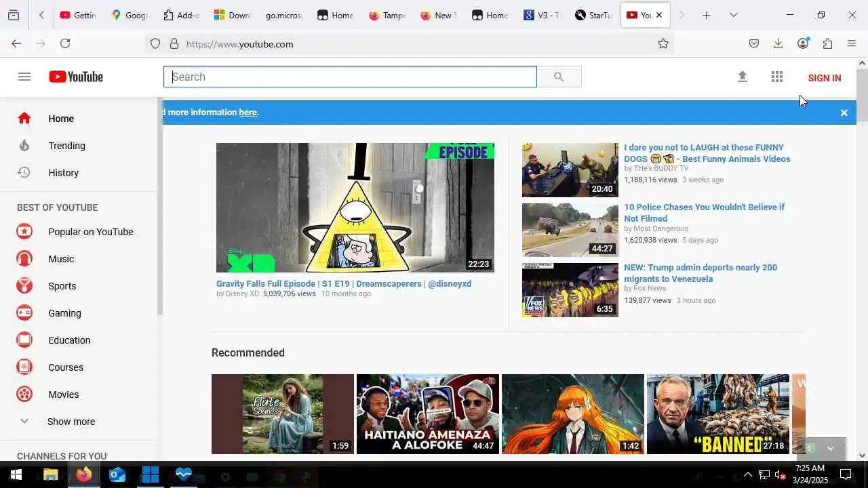This screenshot has width=868, height=488.
Task: Open Gravity Falls Full Episode title link
Action: 344,283
